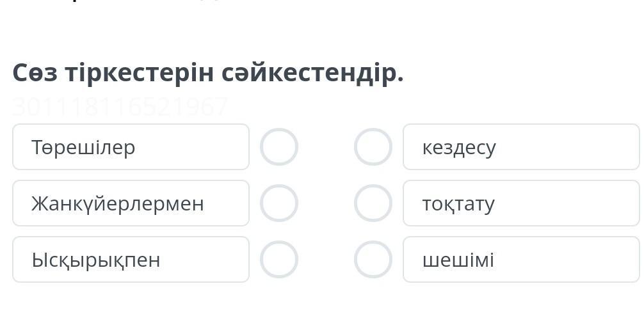Choose the тоқтату option box
This screenshot has height=332, width=644.
tap(521, 203)
